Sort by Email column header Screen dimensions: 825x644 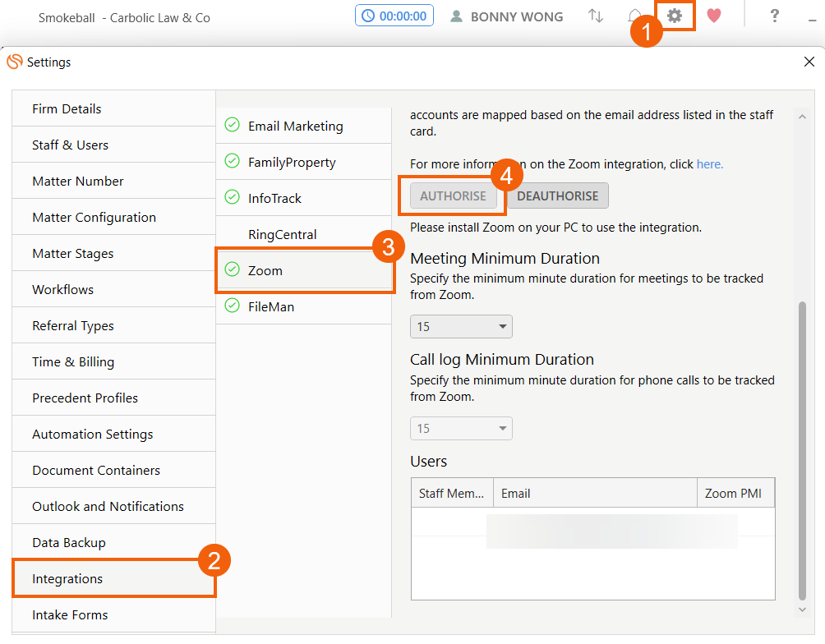click(595, 493)
